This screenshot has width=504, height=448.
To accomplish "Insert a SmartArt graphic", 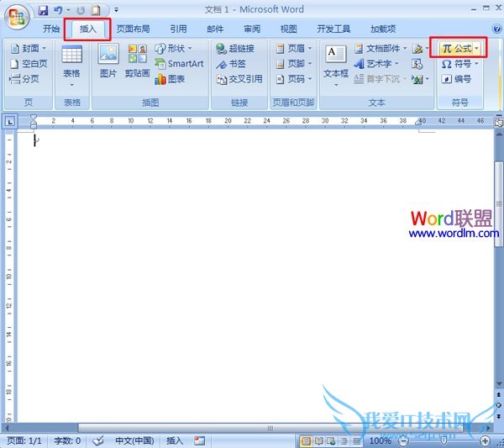I will point(179,64).
